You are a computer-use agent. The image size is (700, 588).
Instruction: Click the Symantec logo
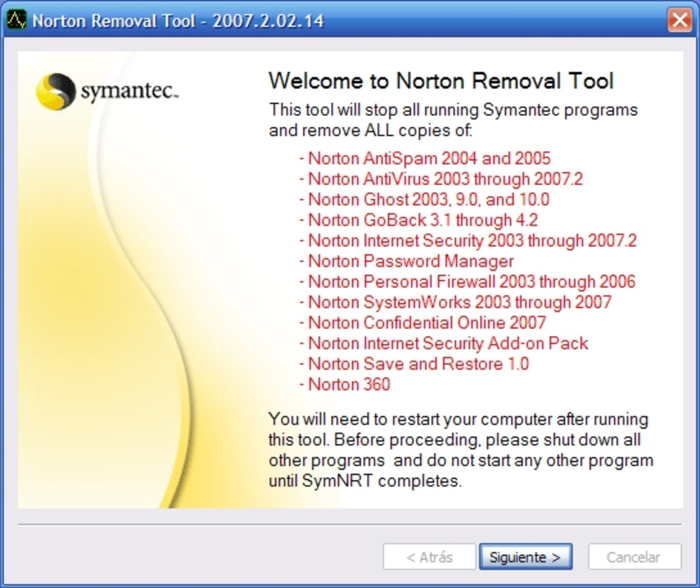[x=107, y=91]
